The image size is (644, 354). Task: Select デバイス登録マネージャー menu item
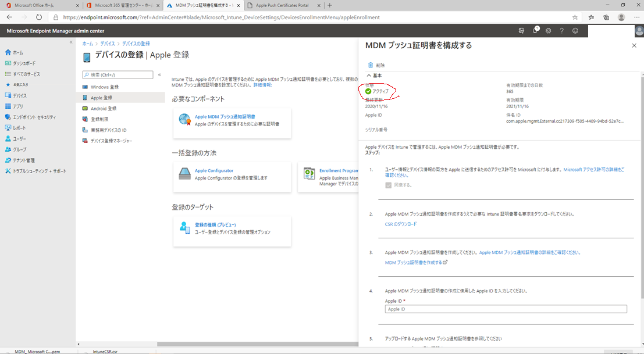coord(120,141)
